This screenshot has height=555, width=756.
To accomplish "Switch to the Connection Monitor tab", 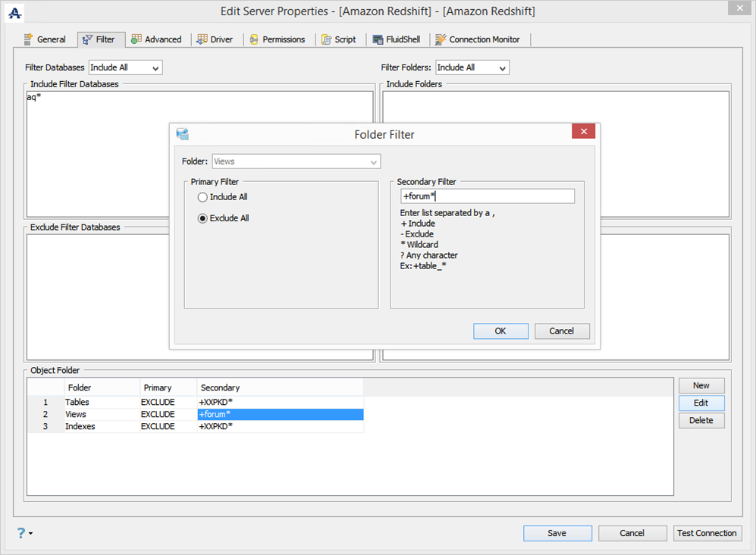I will (478, 39).
